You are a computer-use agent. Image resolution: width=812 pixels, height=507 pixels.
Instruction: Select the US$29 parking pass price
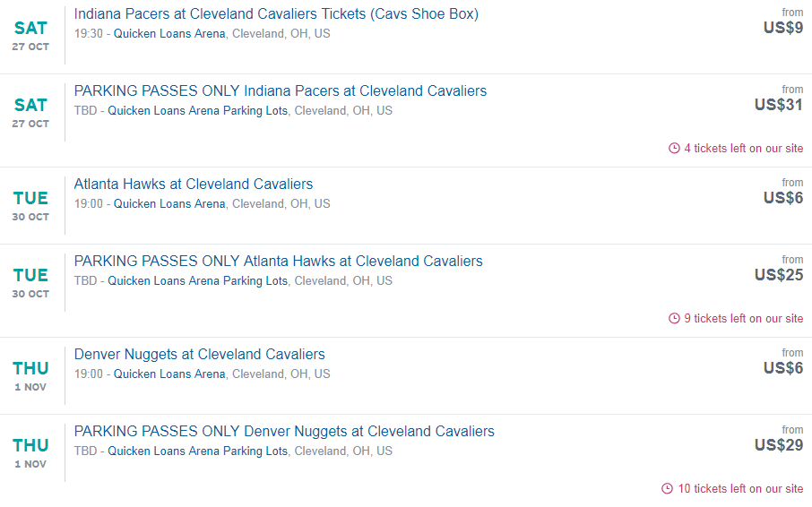tap(778, 445)
